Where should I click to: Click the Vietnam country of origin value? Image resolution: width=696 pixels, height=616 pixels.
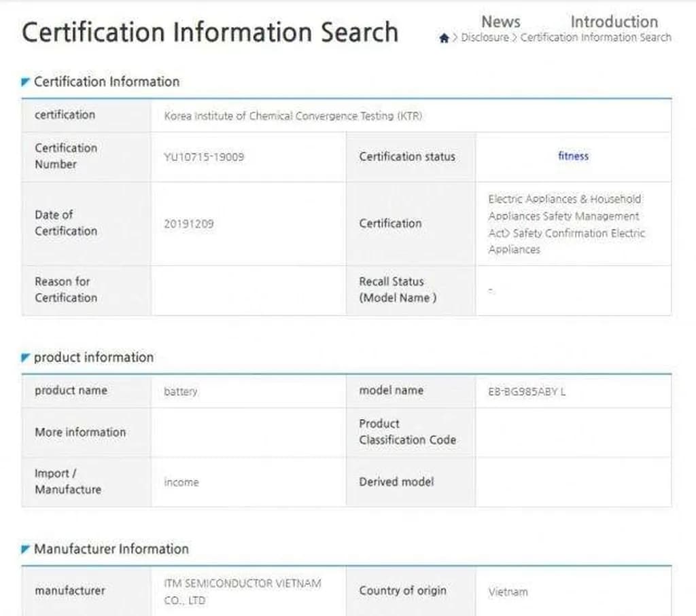[x=508, y=592]
